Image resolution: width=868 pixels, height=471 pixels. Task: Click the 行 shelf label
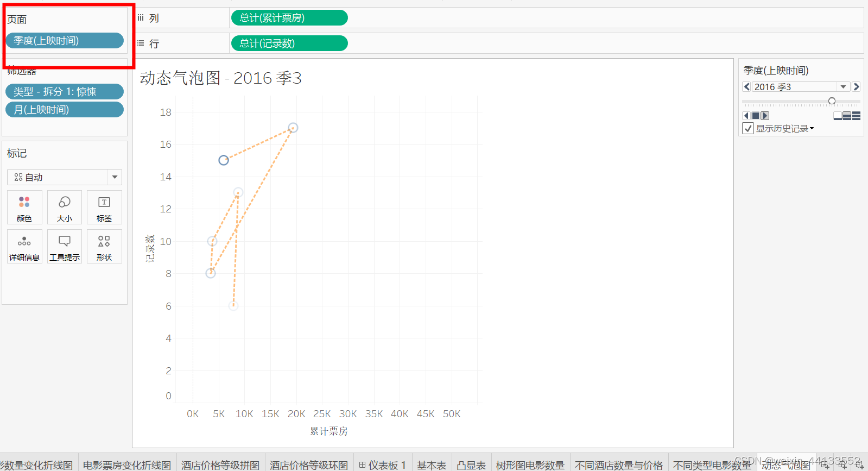click(154, 43)
